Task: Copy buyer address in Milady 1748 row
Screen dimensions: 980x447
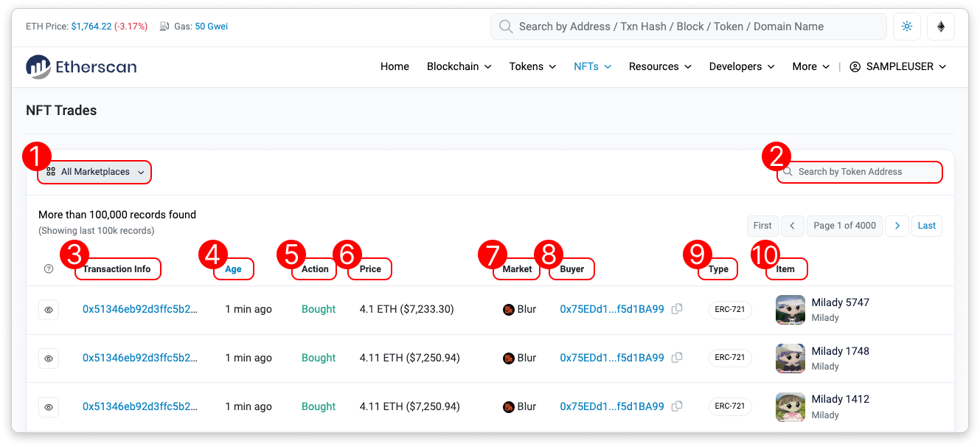Action: pos(677,358)
